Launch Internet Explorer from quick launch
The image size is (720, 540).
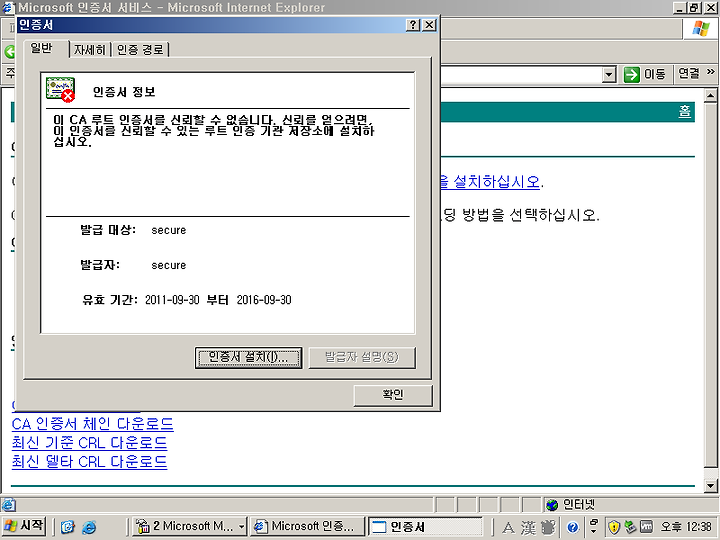pos(89,526)
